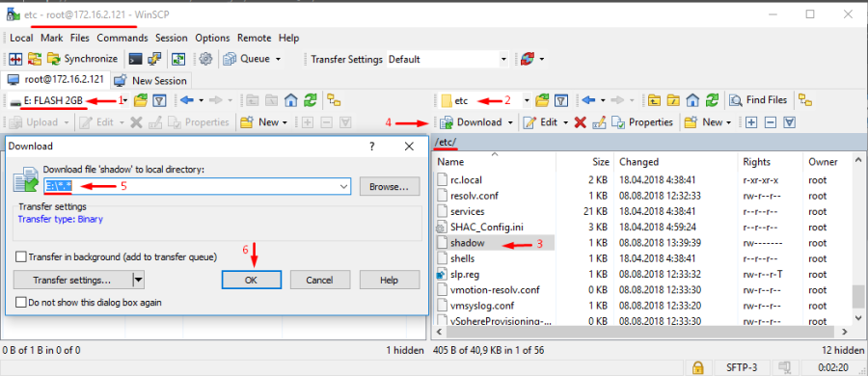Refresh the left local panel
The width and height of the screenshot is (868, 376).
pyautogui.click(x=311, y=100)
